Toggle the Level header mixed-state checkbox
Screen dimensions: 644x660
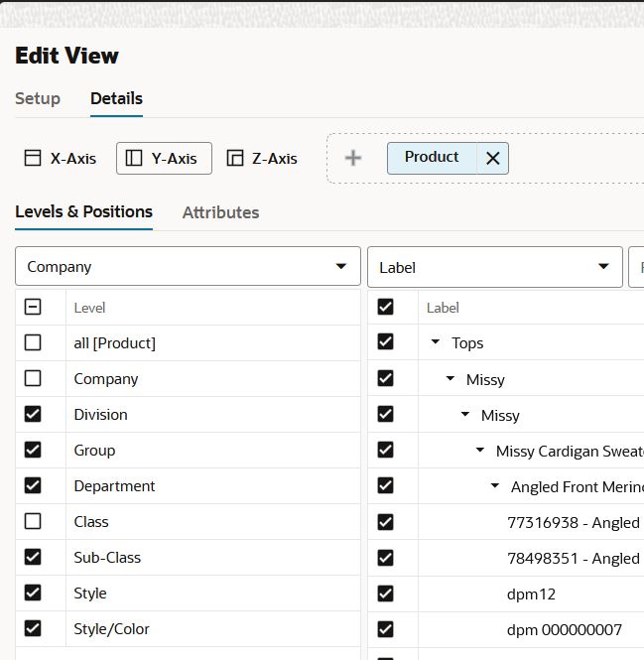click(x=33, y=307)
